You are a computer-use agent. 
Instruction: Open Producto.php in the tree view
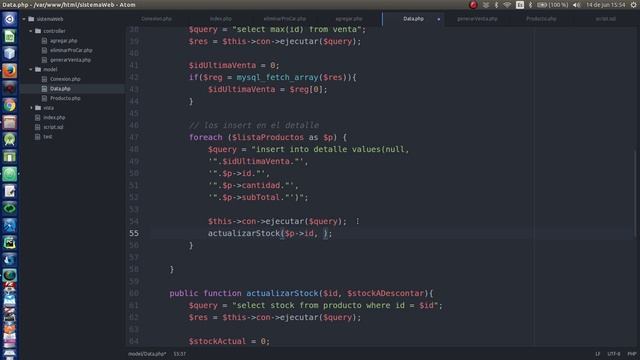[65, 98]
